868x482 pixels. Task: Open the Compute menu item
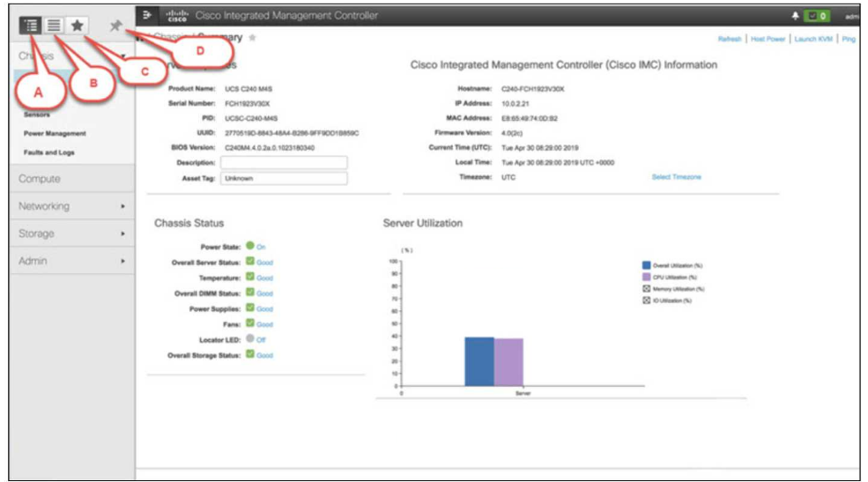tap(41, 179)
